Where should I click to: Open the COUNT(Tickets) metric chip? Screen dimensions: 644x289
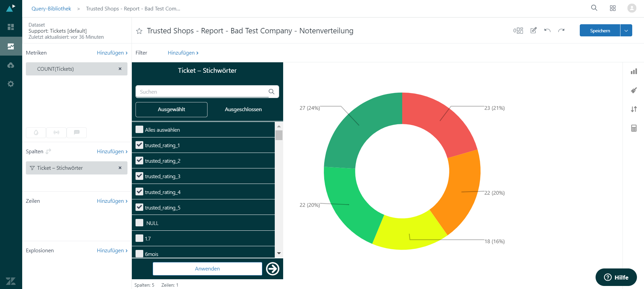77,69
